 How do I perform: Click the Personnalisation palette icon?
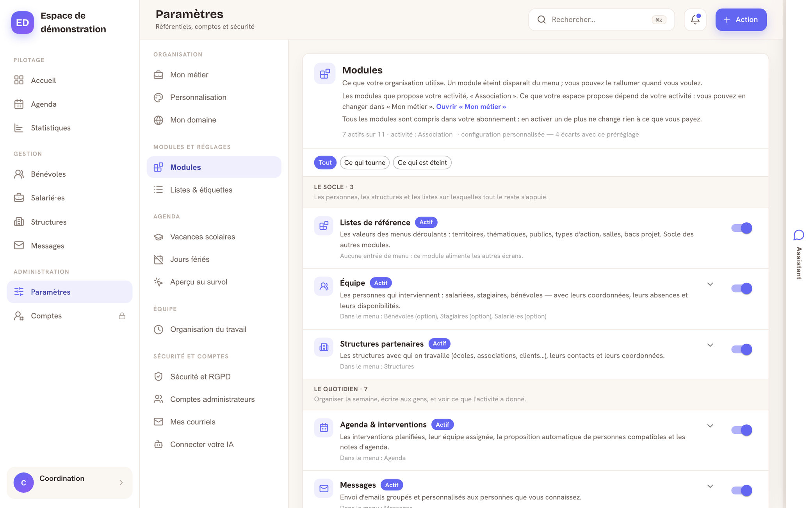tap(158, 97)
